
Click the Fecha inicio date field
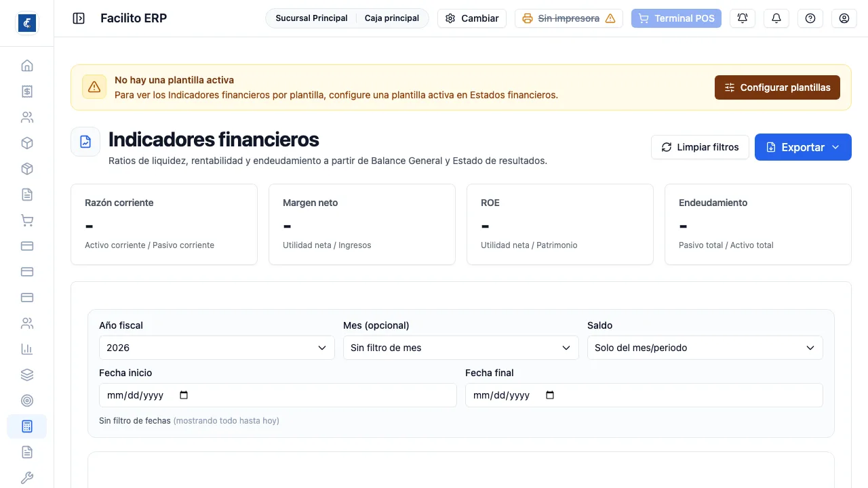(x=278, y=395)
